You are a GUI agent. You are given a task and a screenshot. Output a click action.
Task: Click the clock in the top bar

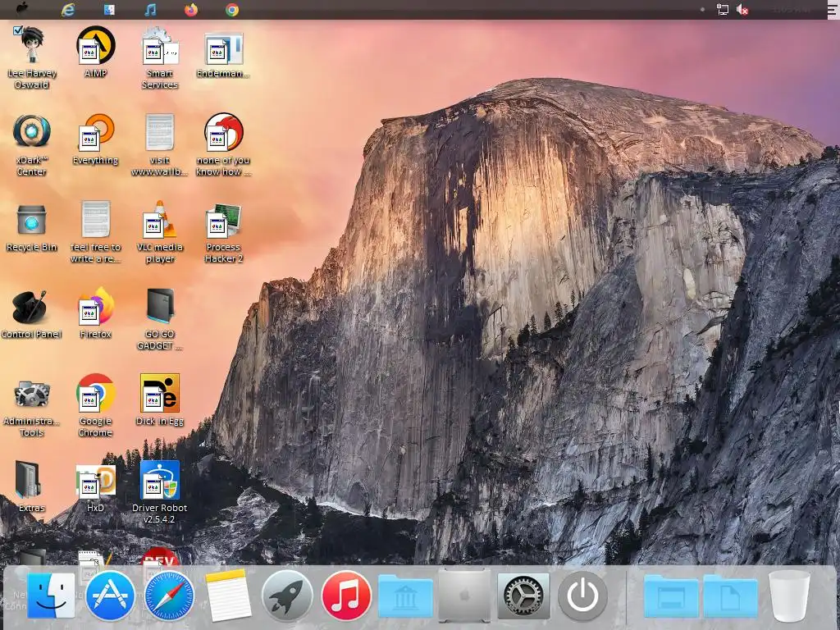[x=792, y=9]
